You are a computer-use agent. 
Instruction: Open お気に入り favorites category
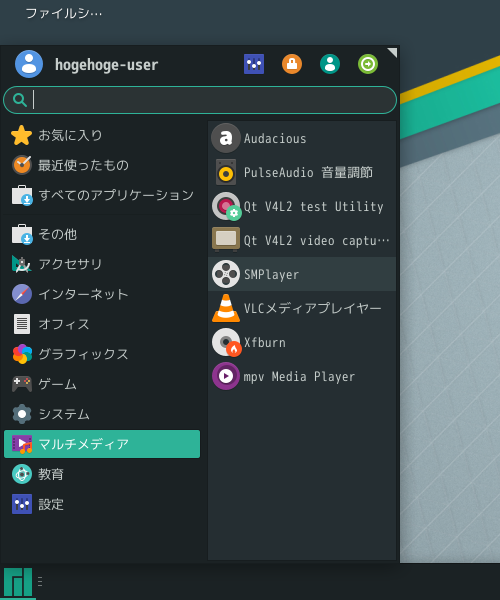point(102,135)
